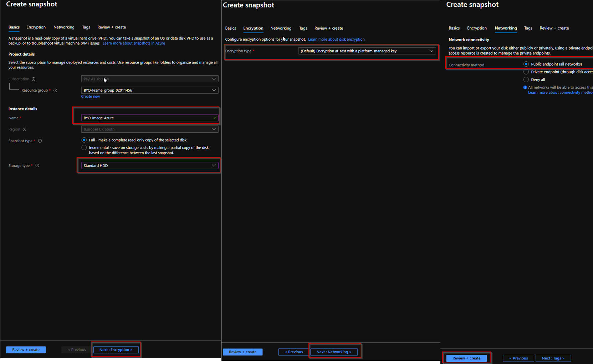The height and width of the screenshot is (364, 593).
Task: Click the Name field containing BYO-Image-Azure
Action: (148, 118)
